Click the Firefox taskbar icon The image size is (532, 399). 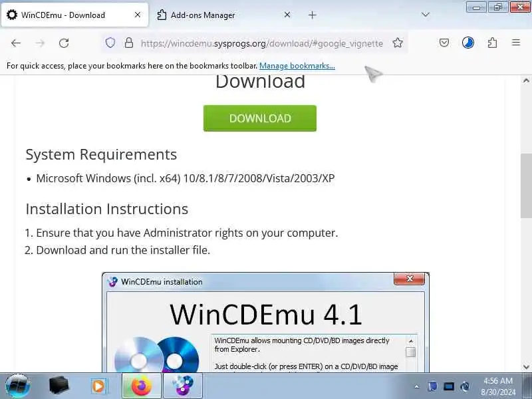(141, 386)
